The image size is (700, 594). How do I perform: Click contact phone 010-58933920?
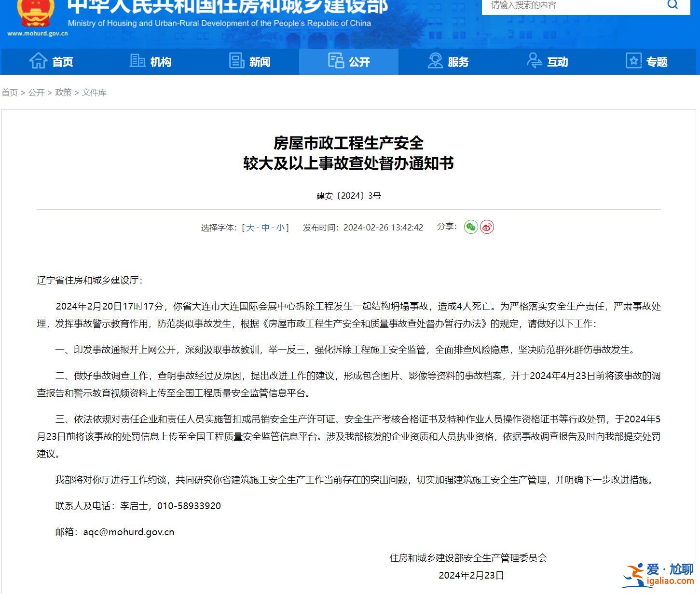pos(189,506)
